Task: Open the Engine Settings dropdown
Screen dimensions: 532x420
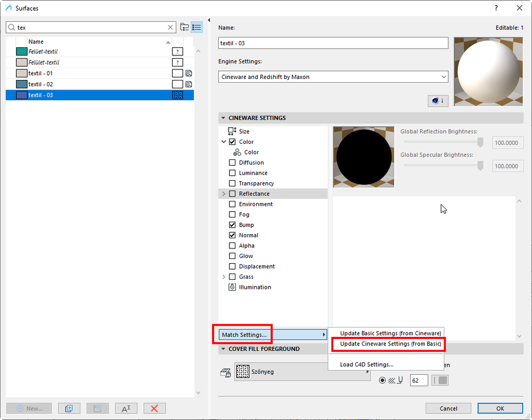Action: click(x=333, y=77)
